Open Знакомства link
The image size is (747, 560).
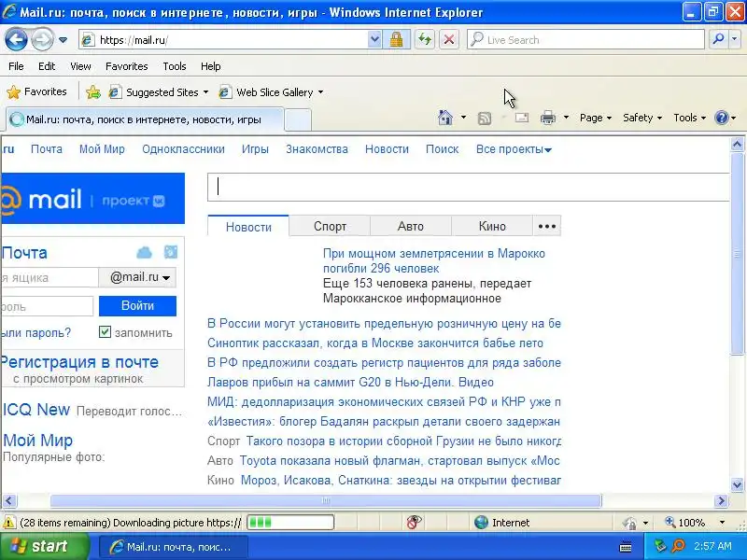317,149
